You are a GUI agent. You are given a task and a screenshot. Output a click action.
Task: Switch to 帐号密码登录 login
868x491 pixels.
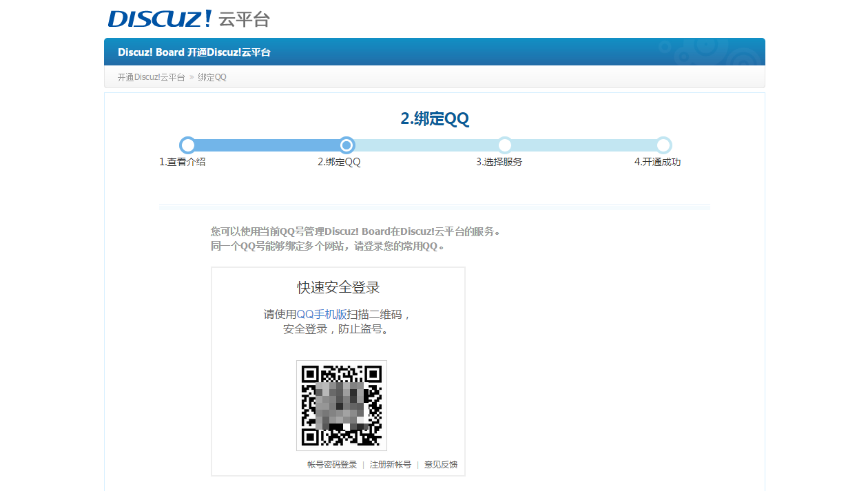click(332, 465)
